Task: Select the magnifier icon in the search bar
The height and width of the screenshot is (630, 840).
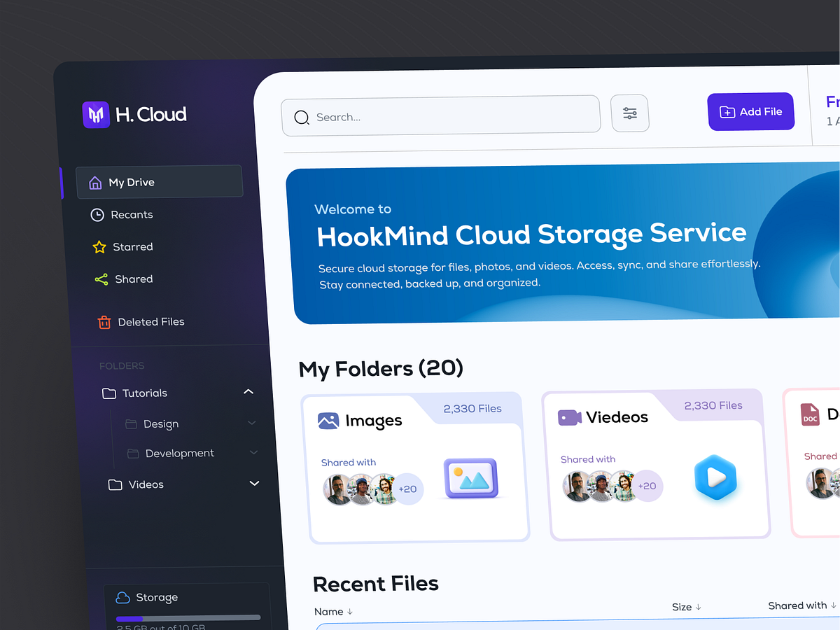Action: 301,118
